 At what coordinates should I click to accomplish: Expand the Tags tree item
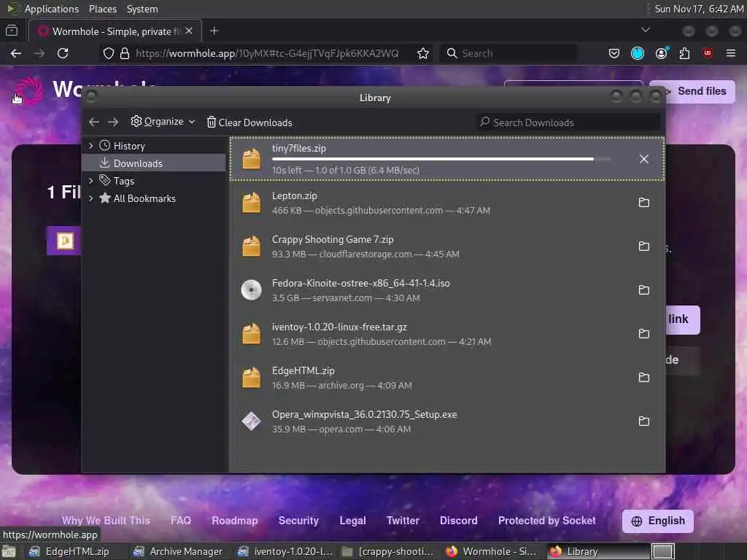coord(90,181)
